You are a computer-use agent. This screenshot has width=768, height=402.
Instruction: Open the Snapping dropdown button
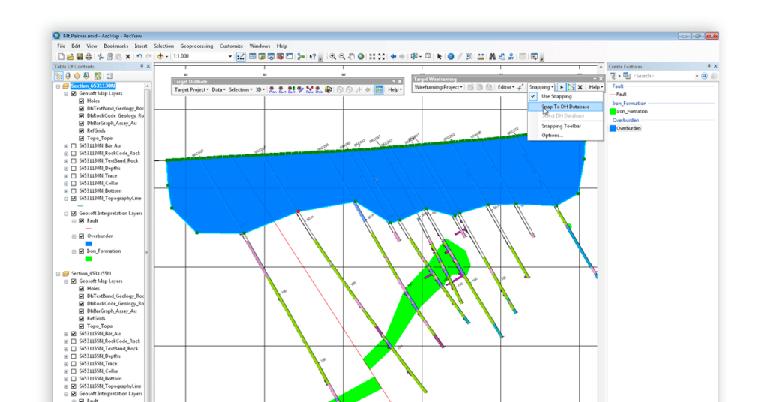click(541, 87)
